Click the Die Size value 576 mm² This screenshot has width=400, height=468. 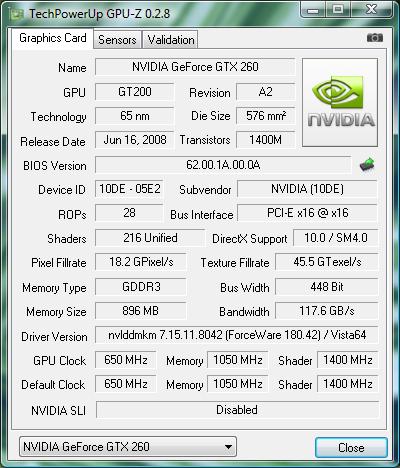pos(266,116)
